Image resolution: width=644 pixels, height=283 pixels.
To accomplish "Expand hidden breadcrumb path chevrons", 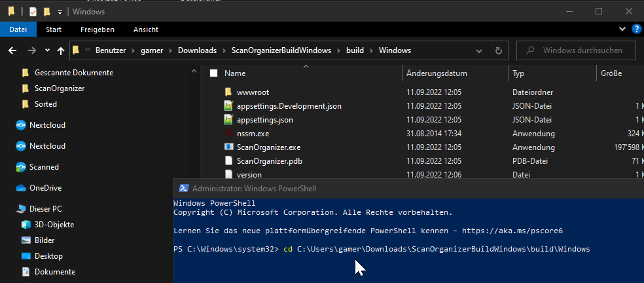I will coord(88,50).
